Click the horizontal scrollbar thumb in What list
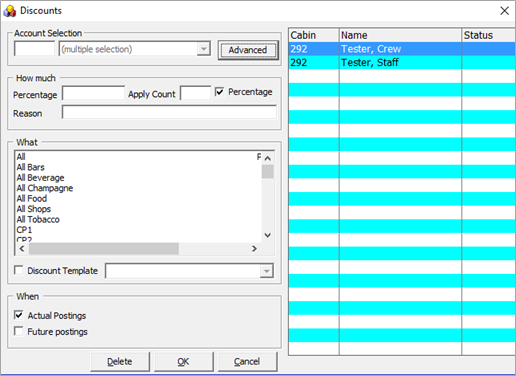Image resolution: width=516 pixels, height=376 pixels. tap(104, 249)
